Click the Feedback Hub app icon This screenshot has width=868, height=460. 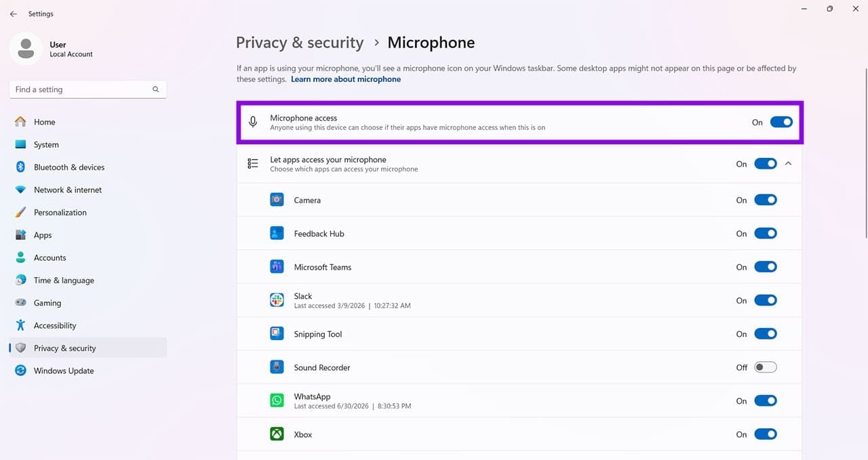coord(277,233)
